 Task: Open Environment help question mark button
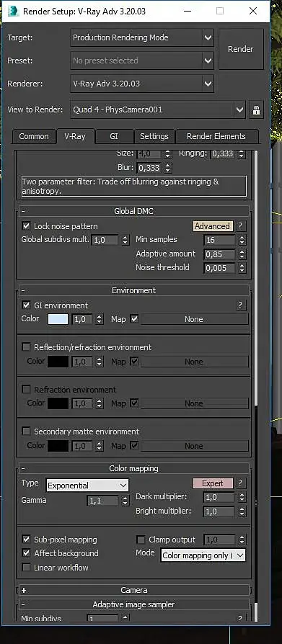point(240,305)
